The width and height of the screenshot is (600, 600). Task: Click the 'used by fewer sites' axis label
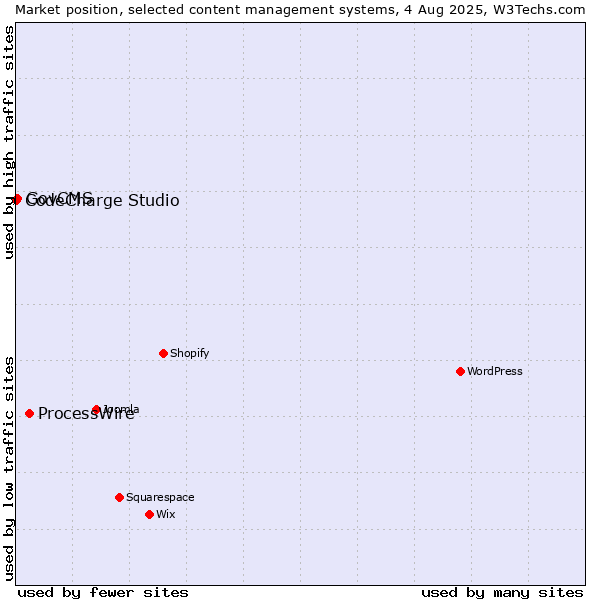pos(103,593)
